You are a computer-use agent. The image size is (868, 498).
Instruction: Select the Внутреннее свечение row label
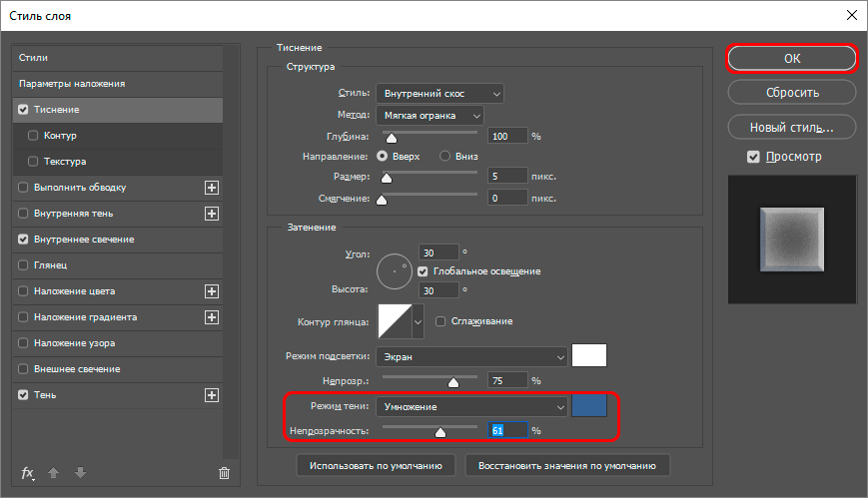click(84, 240)
